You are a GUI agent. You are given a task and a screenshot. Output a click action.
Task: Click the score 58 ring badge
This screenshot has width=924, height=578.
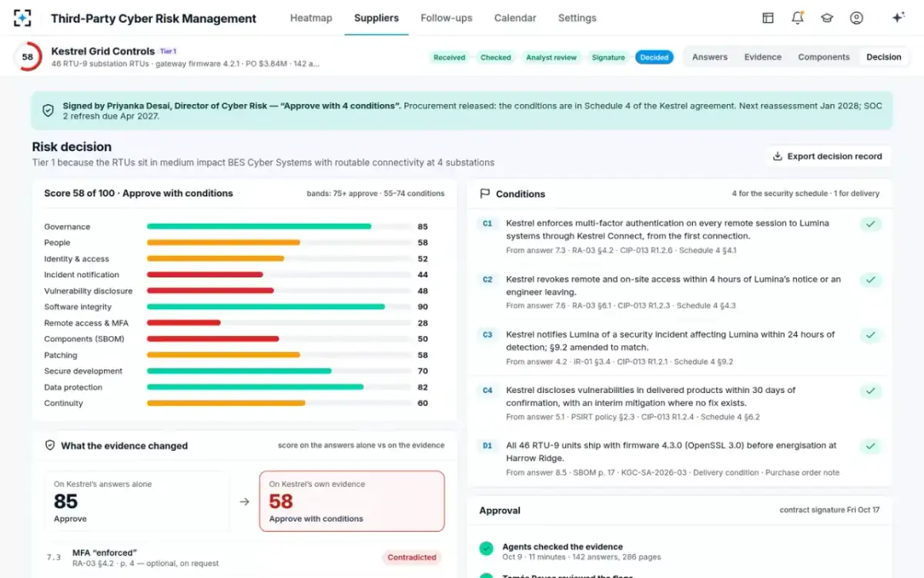[x=28, y=57]
